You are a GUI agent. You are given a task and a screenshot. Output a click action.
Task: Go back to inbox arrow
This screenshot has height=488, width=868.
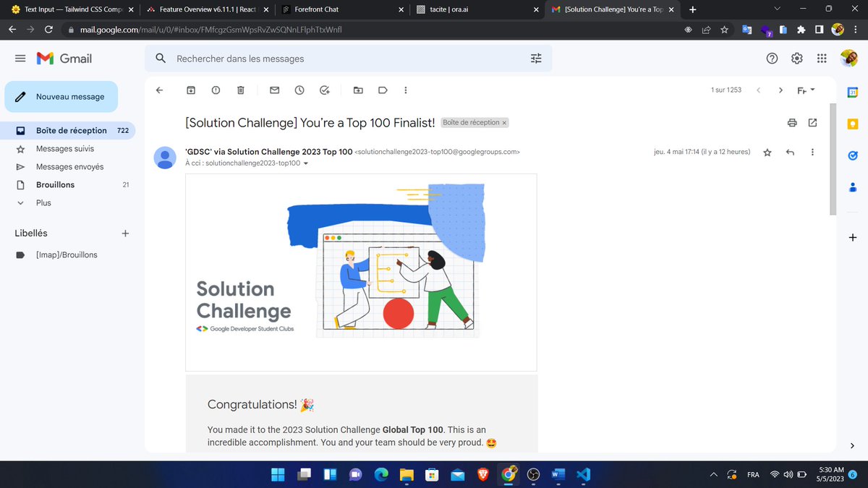[160, 90]
